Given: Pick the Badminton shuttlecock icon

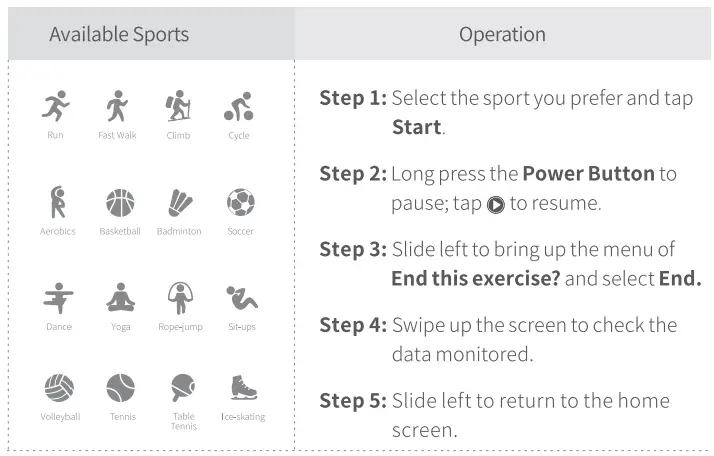Looking at the screenshot, I should (x=179, y=203).
